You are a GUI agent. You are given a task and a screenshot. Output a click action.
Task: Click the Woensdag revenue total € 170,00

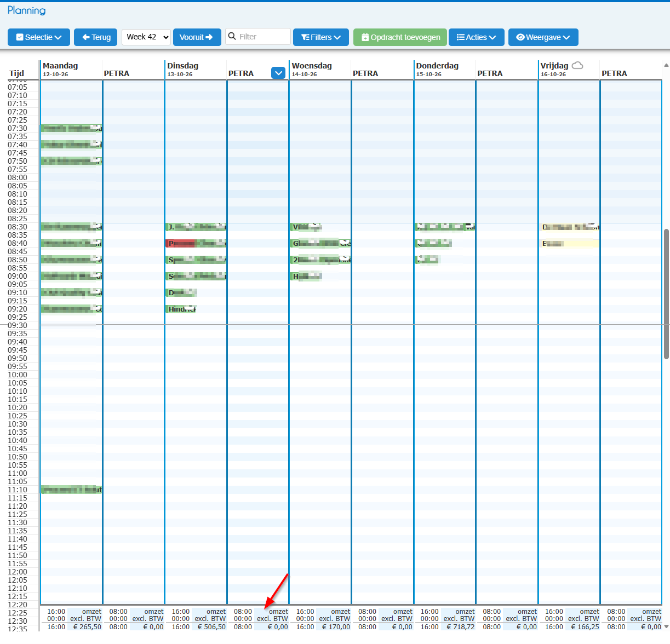coord(336,627)
